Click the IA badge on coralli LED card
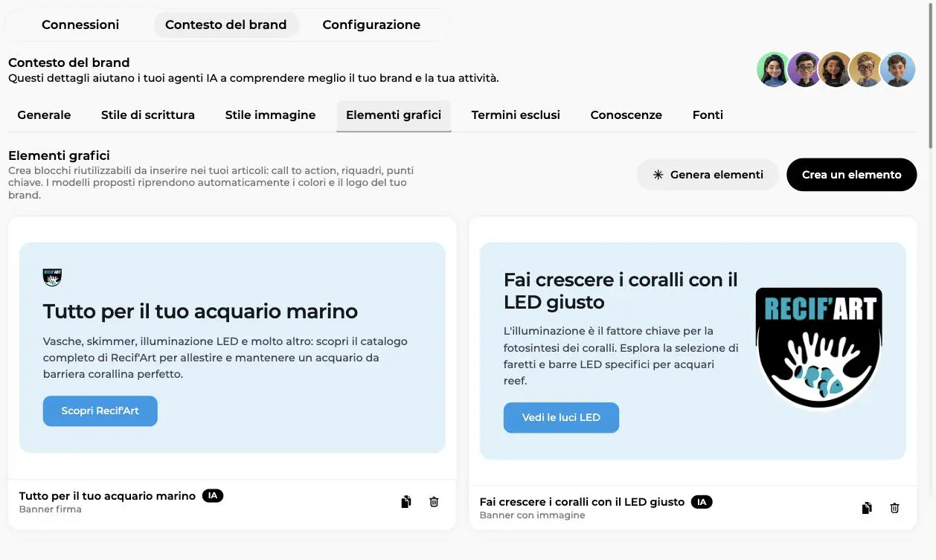This screenshot has height=560, width=936. tap(702, 501)
